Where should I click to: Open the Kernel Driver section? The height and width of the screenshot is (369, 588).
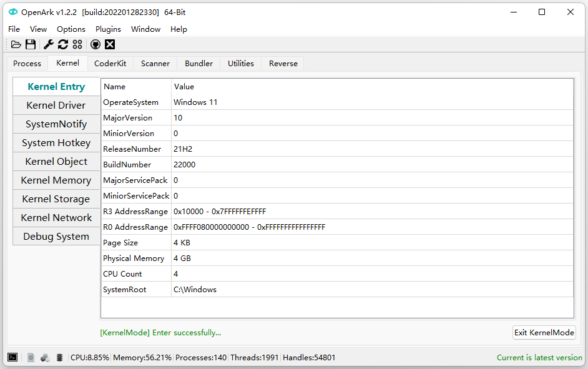[56, 106]
